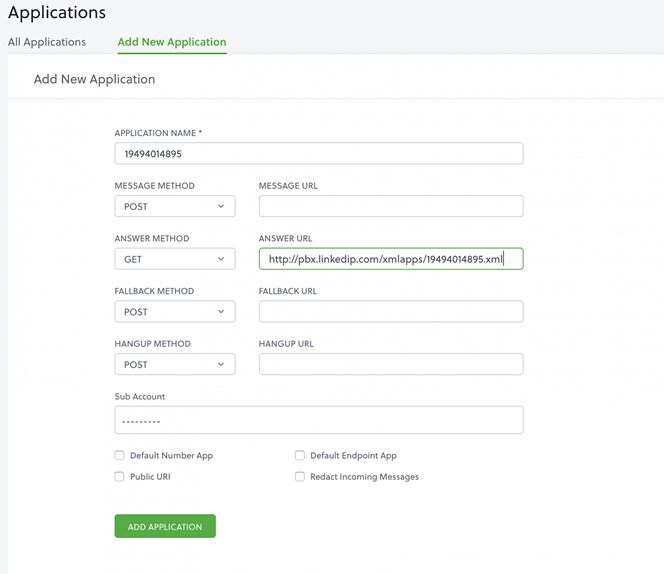Click the Fallback URL input field

[391, 311]
